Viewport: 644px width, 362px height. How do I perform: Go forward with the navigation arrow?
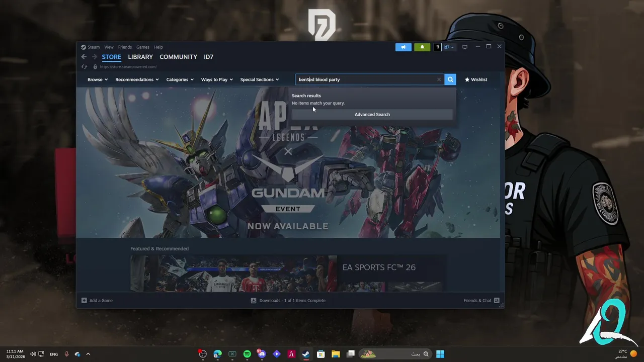coord(94,57)
